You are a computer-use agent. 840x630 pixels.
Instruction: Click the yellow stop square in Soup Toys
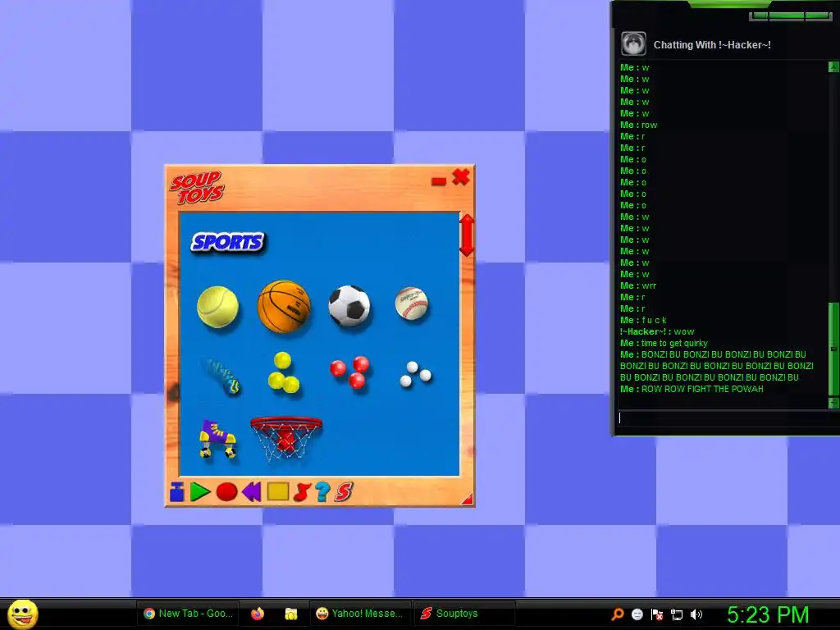click(x=277, y=492)
